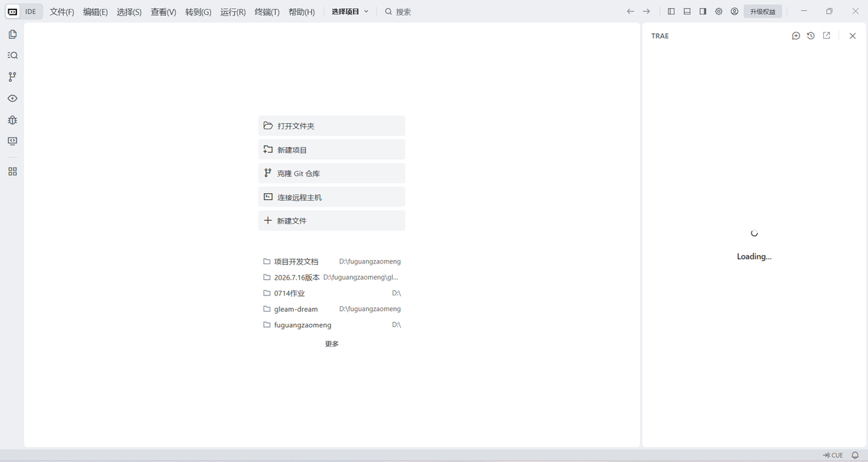Screen dimensions: 868x462
Task: Open the 文件(F) menu
Action: [x=62, y=12]
